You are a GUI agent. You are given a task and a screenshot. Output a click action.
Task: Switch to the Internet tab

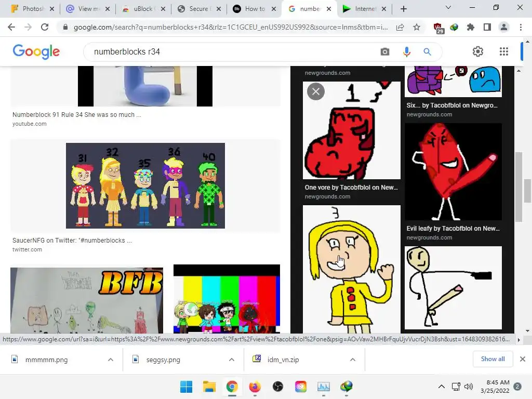(365, 9)
